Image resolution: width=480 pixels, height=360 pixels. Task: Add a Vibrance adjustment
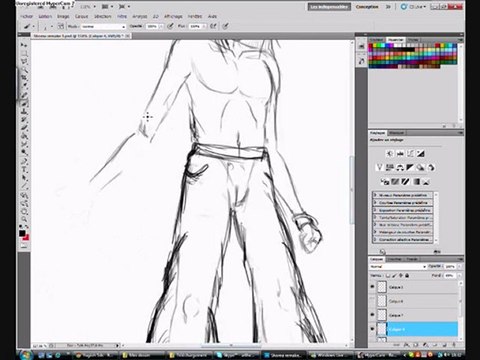(x=379, y=168)
